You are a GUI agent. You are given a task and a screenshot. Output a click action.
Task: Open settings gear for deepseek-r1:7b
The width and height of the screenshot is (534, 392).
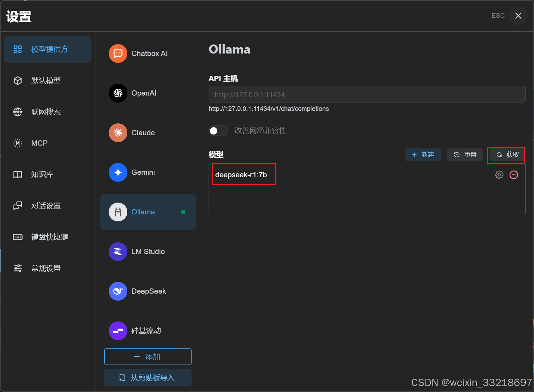(499, 175)
